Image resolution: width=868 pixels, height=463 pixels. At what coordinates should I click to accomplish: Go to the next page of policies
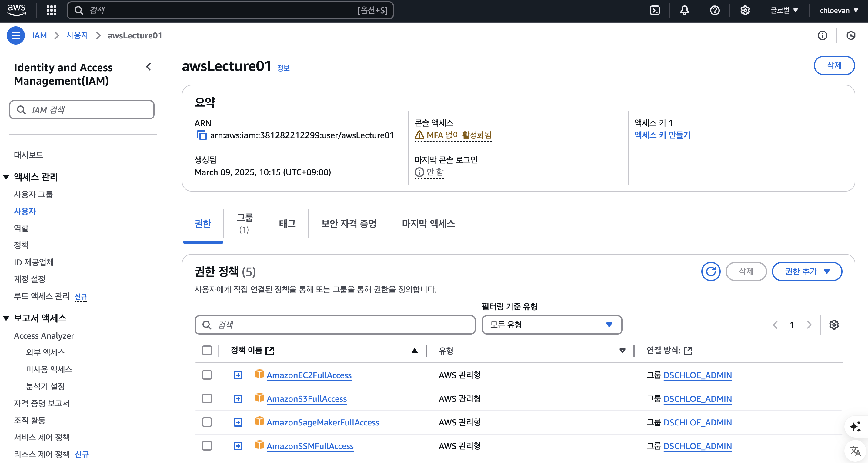tap(809, 325)
